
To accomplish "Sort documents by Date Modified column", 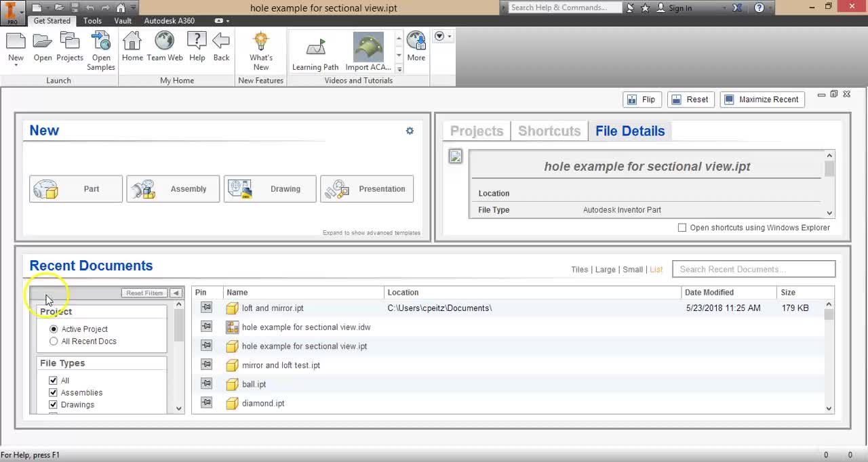I will [729, 293].
